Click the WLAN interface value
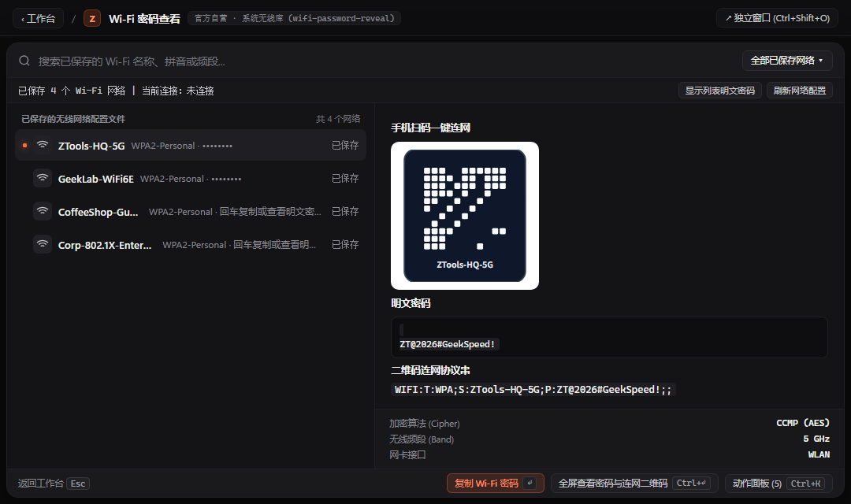This screenshot has width=851, height=504. [x=819, y=454]
